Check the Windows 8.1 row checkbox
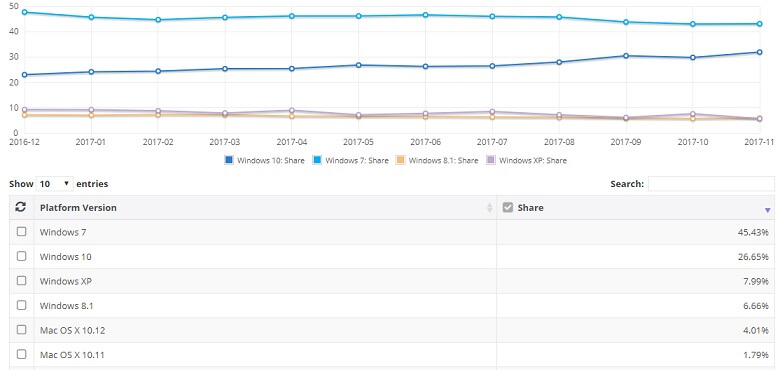Image resolution: width=780 pixels, height=370 pixels. 21,305
